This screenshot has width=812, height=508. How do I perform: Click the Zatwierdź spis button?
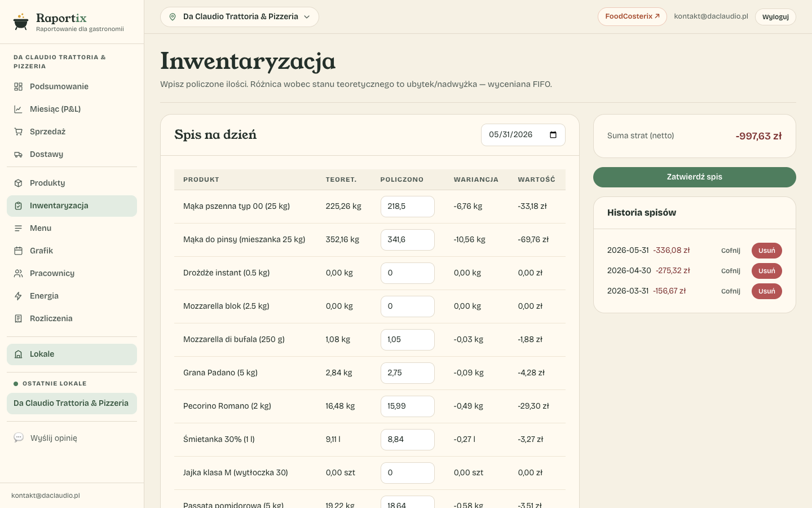click(695, 177)
